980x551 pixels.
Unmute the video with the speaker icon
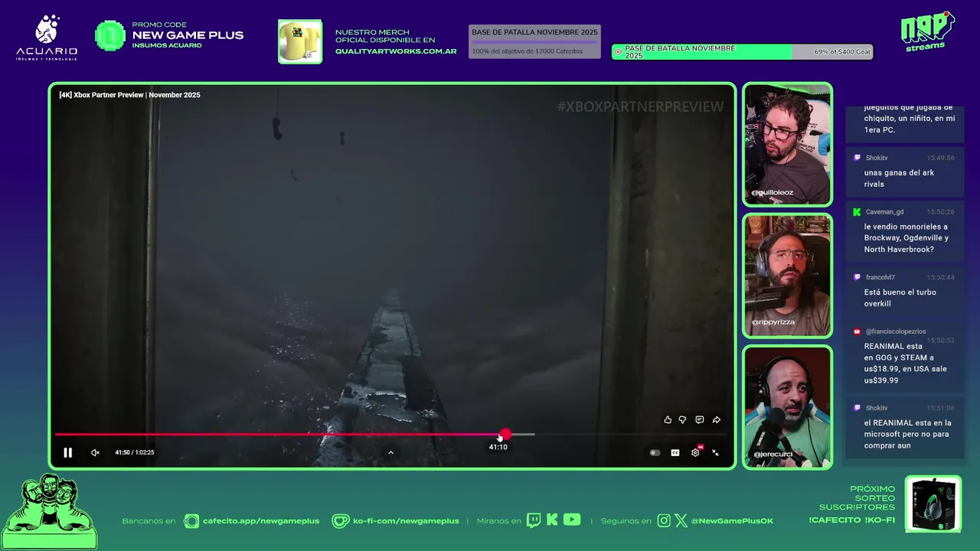(x=95, y=452)
